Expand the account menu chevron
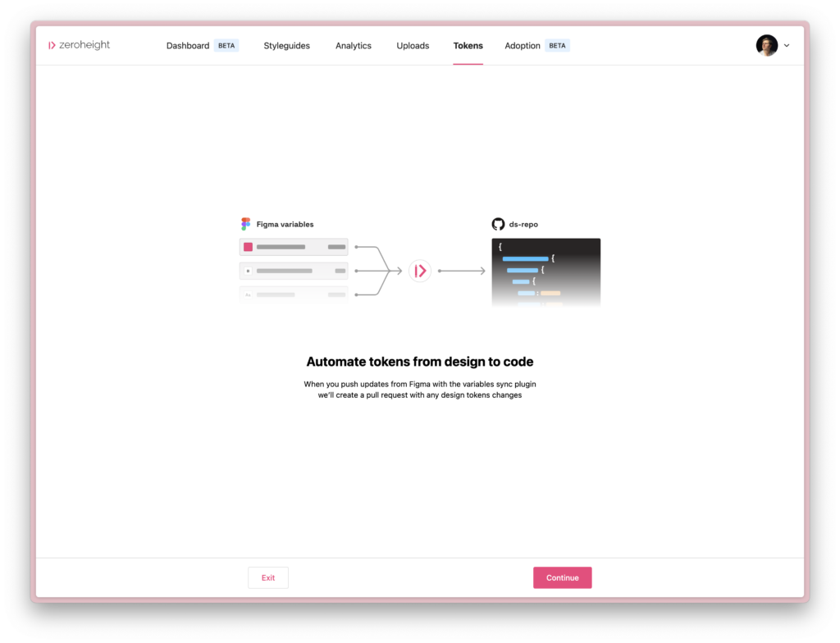The width and height of the screenshot is (840, 643). pos(787,46)
